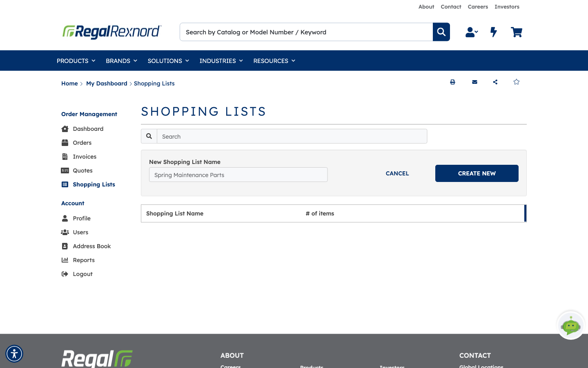Focus the catalog or model number search field
588x368 pixels.
[306, 32]
